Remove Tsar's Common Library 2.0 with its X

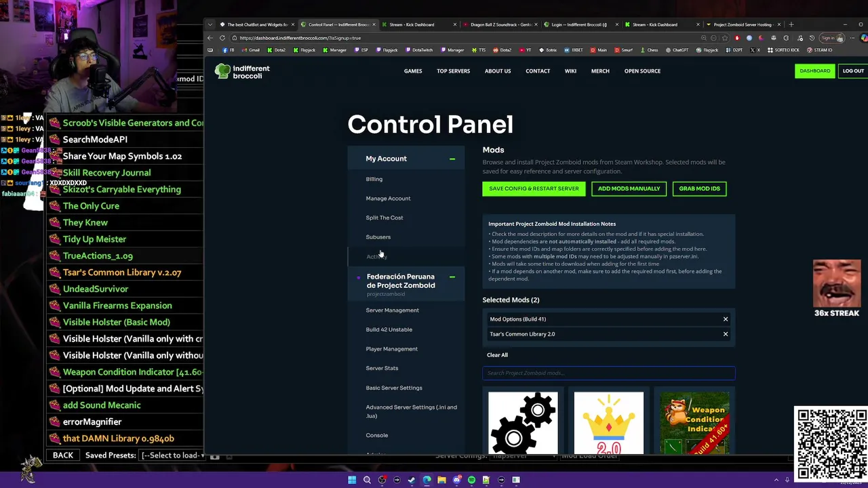click(x=726, y=334)
